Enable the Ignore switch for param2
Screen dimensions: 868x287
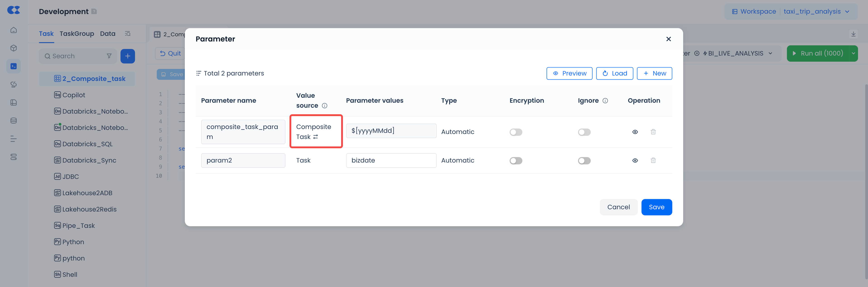584,161
